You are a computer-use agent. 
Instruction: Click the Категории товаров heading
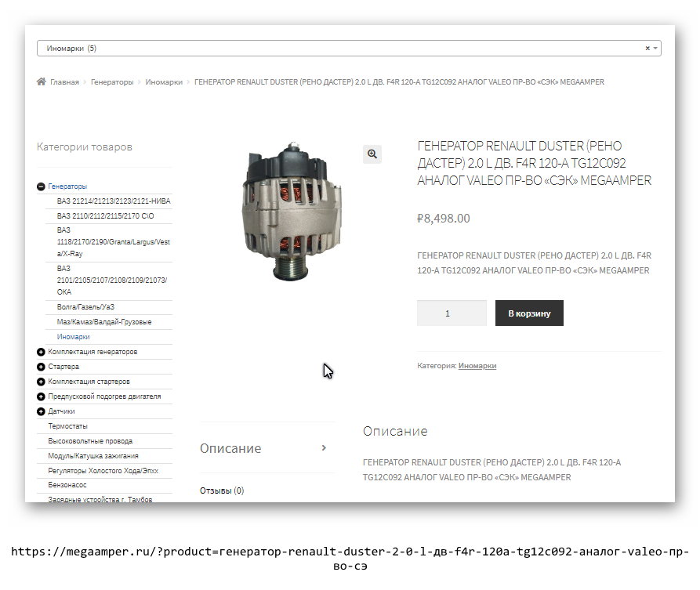(85, 147)
